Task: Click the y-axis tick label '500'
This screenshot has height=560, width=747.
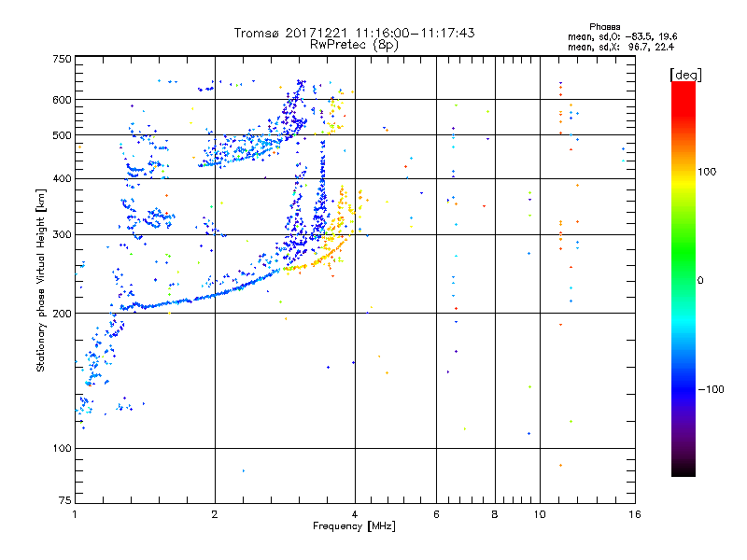Action: [x=62, y=135]
